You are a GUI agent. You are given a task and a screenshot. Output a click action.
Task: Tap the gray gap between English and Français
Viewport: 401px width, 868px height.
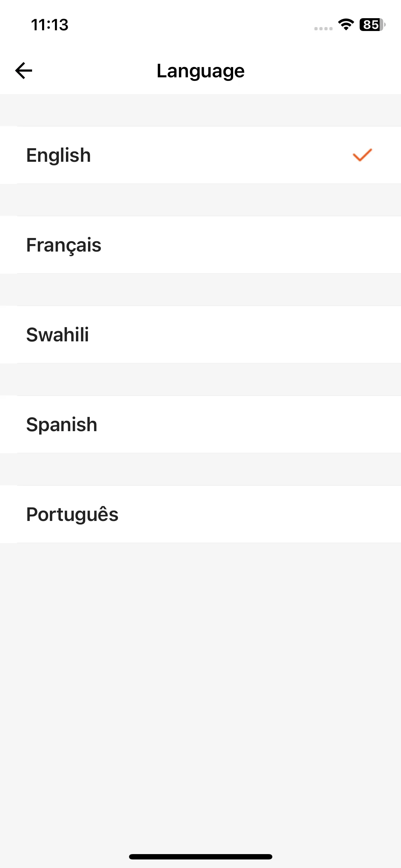click(x=200, y=200)
